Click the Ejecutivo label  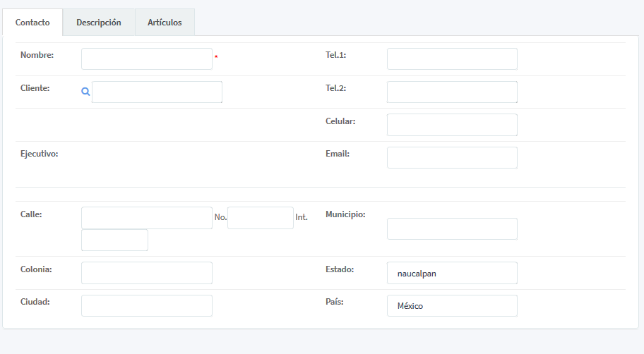click(40, 154)
